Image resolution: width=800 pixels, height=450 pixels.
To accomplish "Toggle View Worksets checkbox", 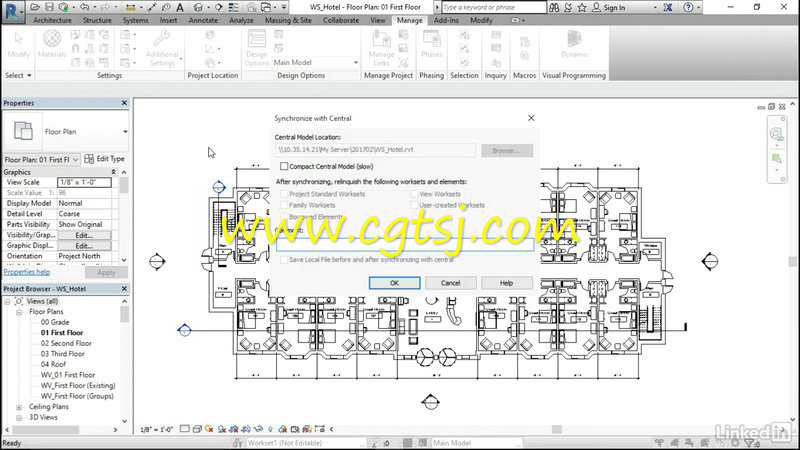I will [x=414, y=194].
